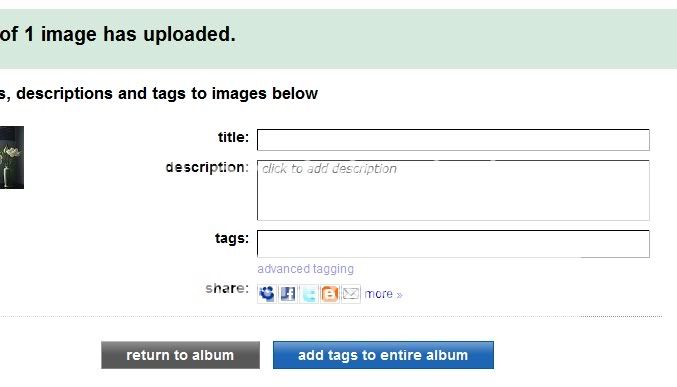Click the dotted divider below share row
Viewport: 677px width, 387px height.
click(331, 317)
